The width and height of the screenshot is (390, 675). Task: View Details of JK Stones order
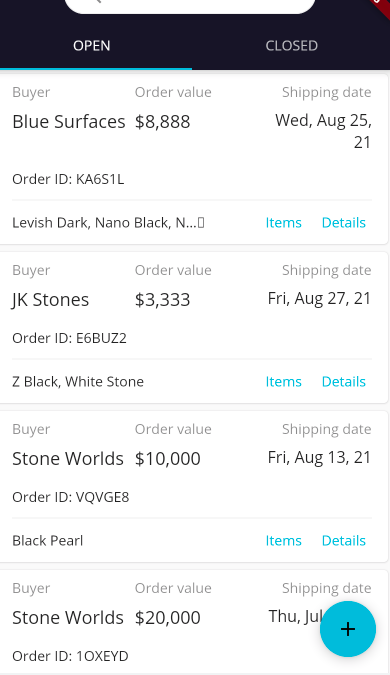(x=344, y=381)
